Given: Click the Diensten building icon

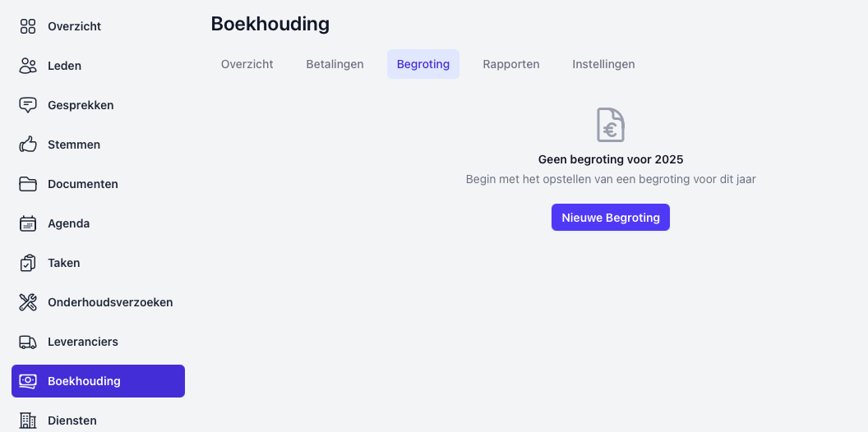Looking at the screenshot, I should pos(28,421).
